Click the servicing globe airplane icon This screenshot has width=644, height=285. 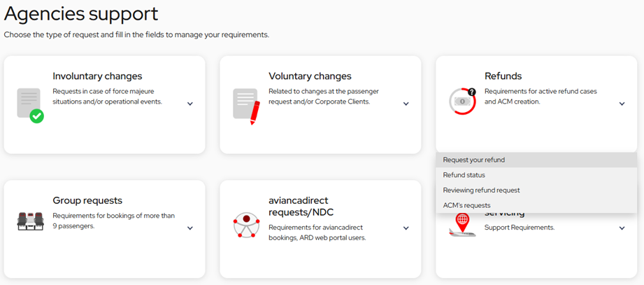coord(462,225)
